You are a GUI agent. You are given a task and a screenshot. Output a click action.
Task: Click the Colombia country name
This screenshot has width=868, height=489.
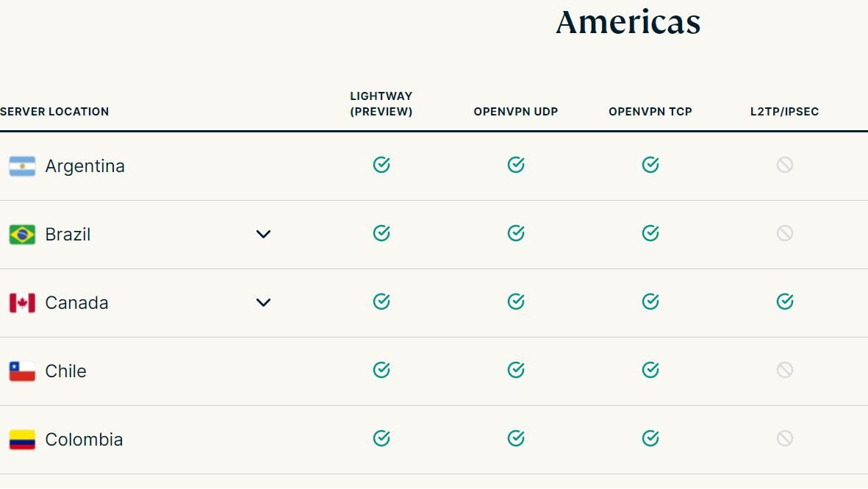[84, 440]
